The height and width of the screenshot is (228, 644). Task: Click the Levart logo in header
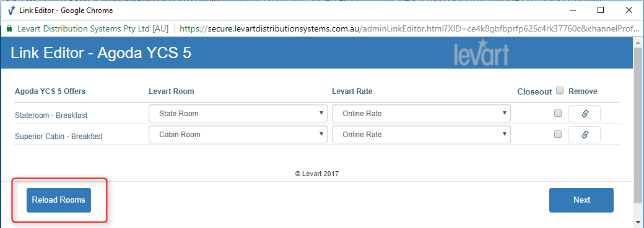click(x=481, y=53)
